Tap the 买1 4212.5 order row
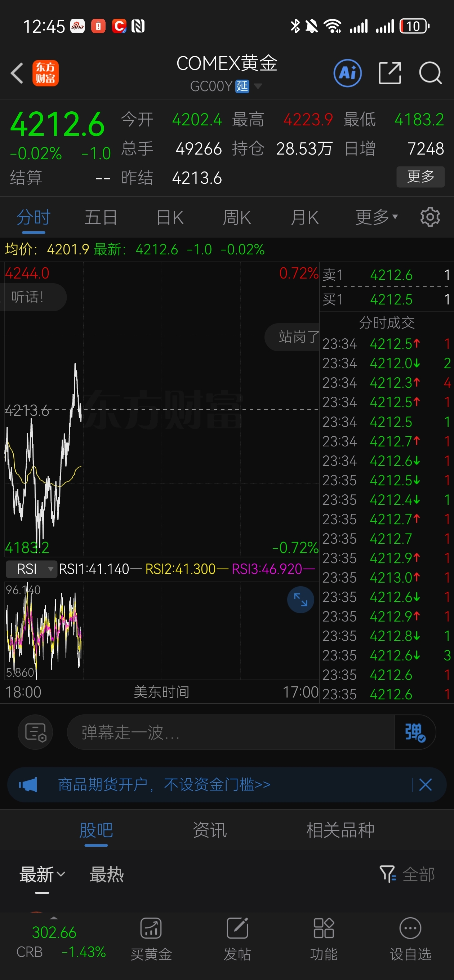 tap(386, 299)
